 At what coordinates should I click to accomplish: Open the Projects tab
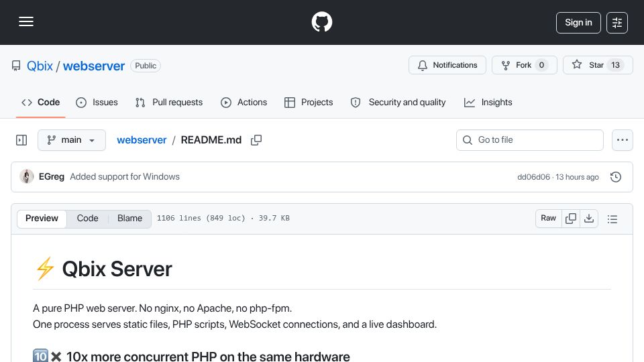click(309, 102)
